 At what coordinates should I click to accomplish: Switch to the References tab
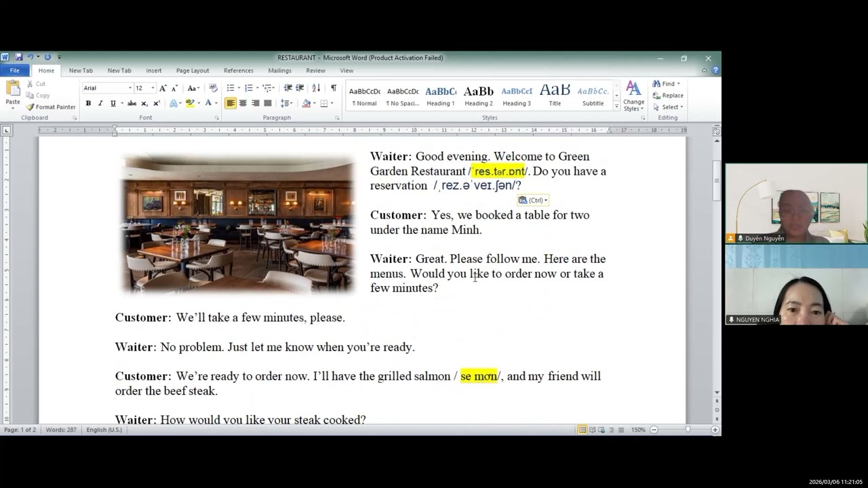tap(239, 70)
